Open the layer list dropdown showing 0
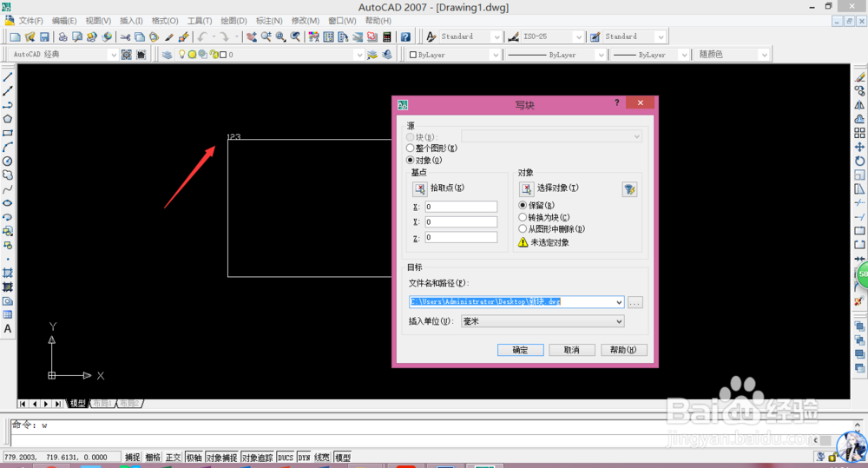 tap(360, 55)
